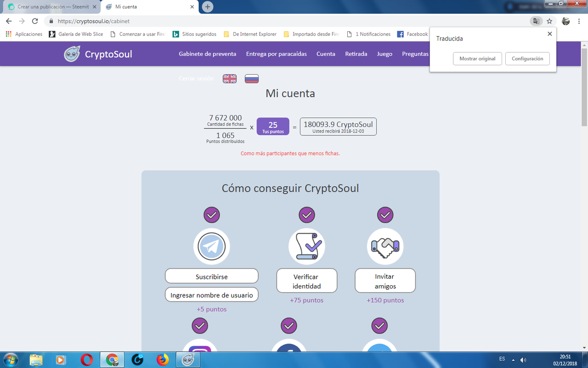This screenshot has height=368, width=588.
Task: Click Mostrar original button
Action: coord(477,58)
